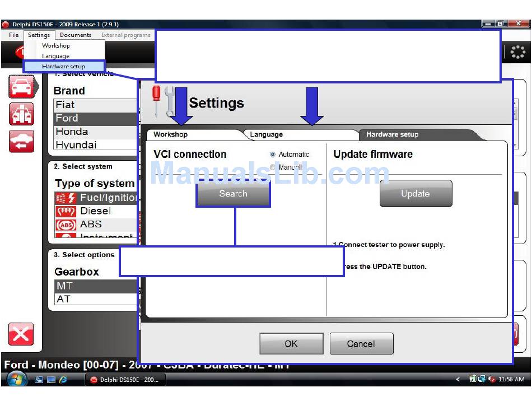The width and height of the screenshot is (532, 406).
Task: Click the red X exit icon in sidebar
Action: click(21, 334)
